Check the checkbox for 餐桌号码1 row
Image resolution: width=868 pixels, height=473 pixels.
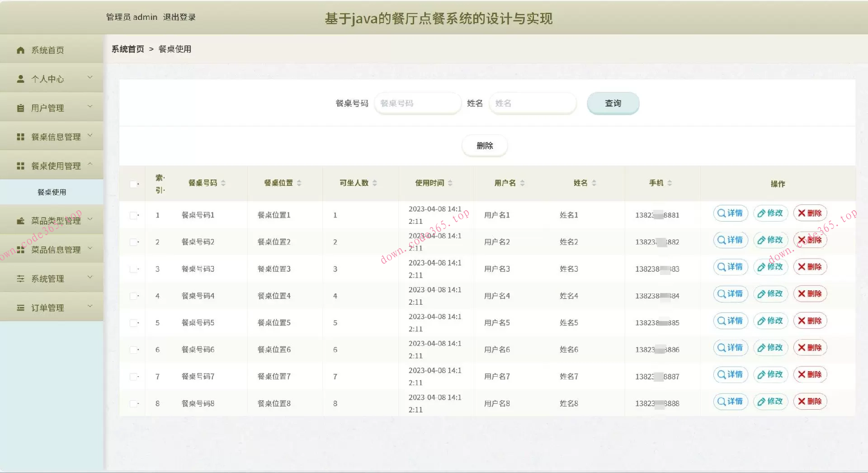[133, 215]
